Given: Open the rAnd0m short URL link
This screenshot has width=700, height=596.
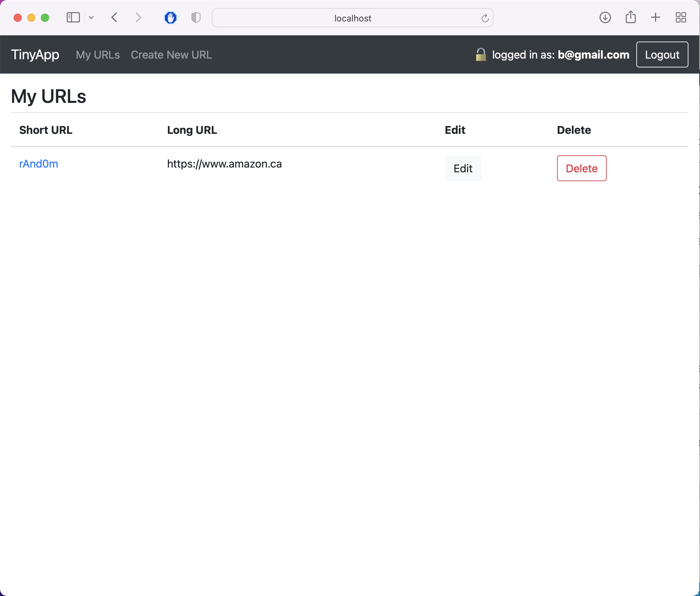Looking at the screenshot, I should pyautogui.click(x=38, y=164).
